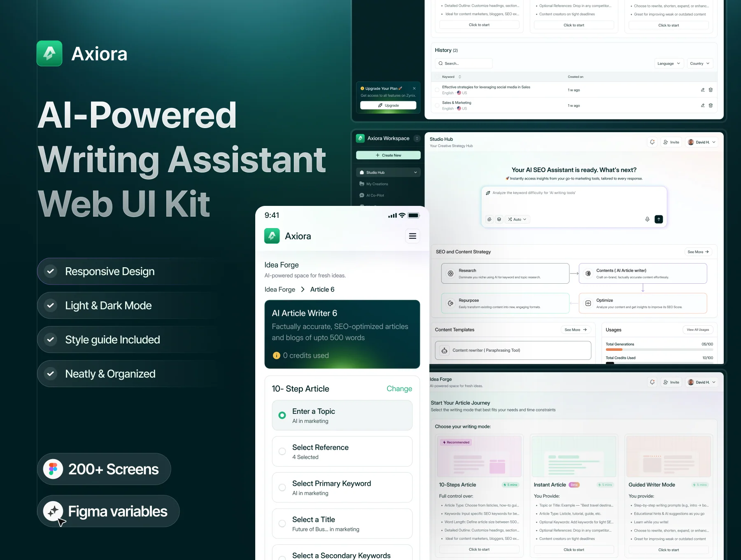
Task: Click the coin icon next to '0 credits used'
Action: point(277,355)
